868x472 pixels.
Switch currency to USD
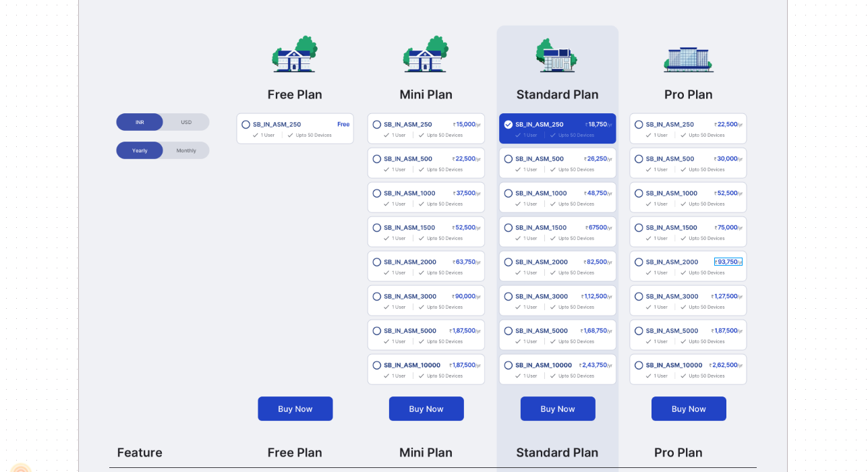(x=186, y=122)
